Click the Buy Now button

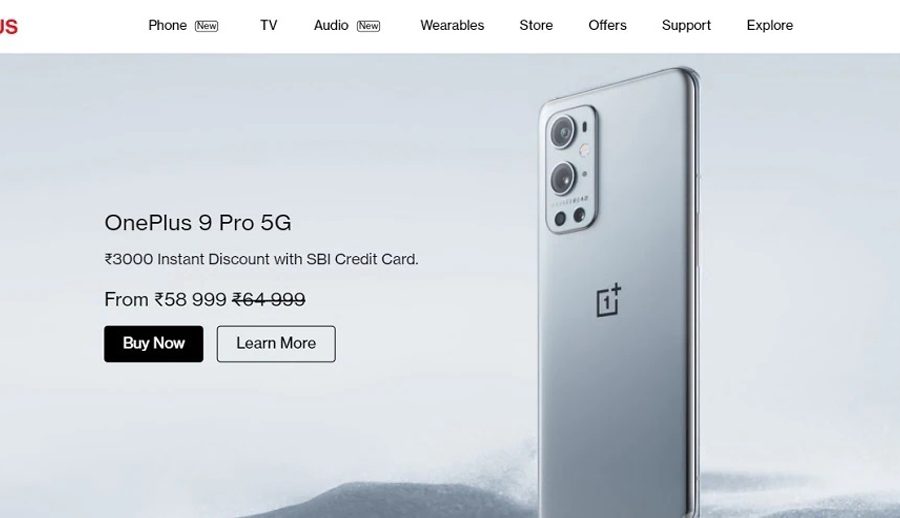pos(154,344)
